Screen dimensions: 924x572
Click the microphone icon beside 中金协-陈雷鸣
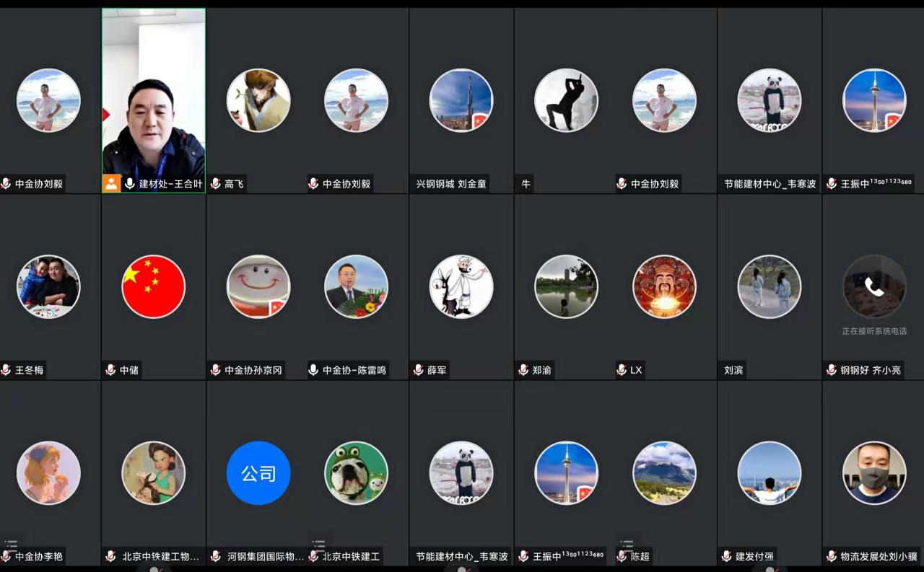(x=313, y=370)
